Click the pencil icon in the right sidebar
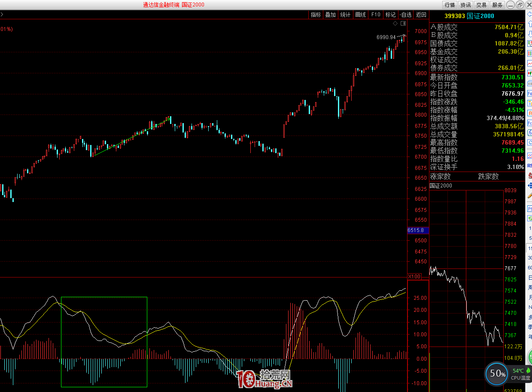 coord(529,195)
